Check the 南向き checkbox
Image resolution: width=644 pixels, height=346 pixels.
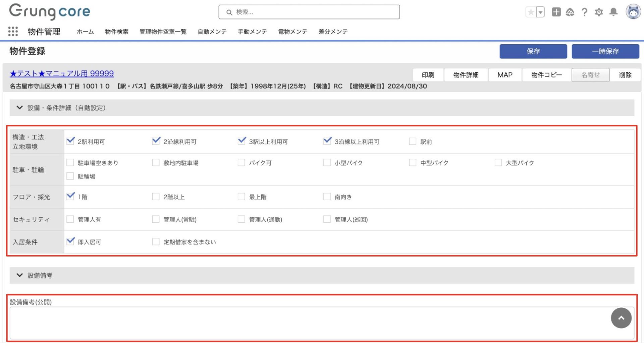pyautogui.click(x=327, y=197)
